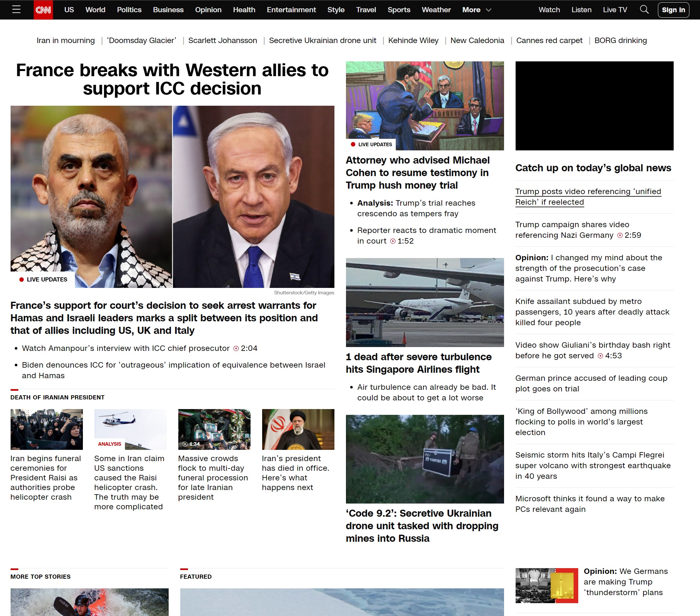The height and width of the screenshot is (616, 700).
Task: Open Sports section
Action: [399, 10]
